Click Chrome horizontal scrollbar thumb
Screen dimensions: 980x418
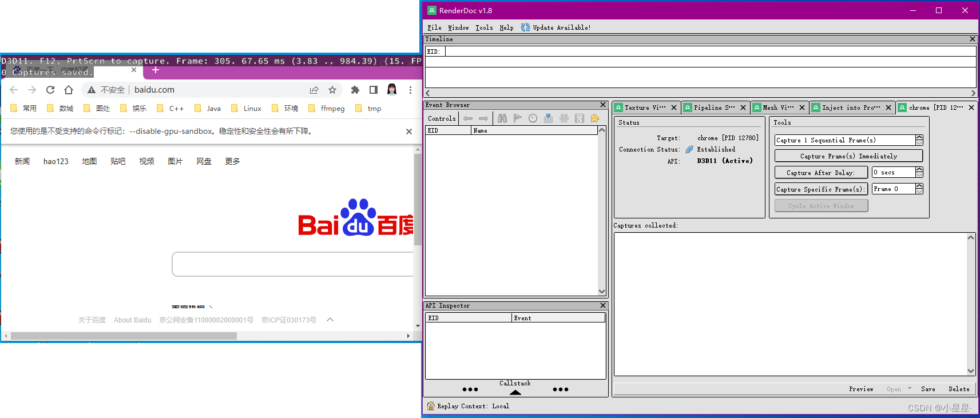point(124,336)
